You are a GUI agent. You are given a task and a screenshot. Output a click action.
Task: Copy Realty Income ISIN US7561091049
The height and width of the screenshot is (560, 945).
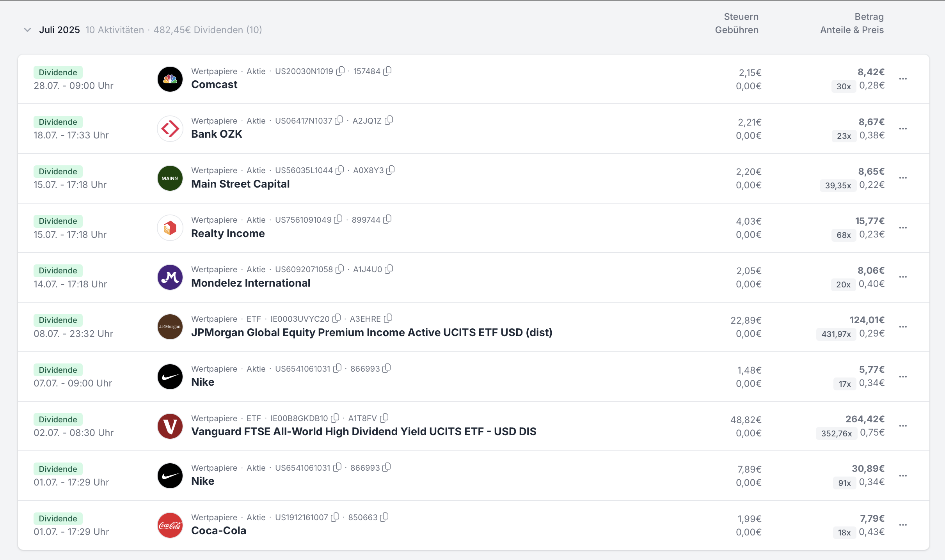339,220
